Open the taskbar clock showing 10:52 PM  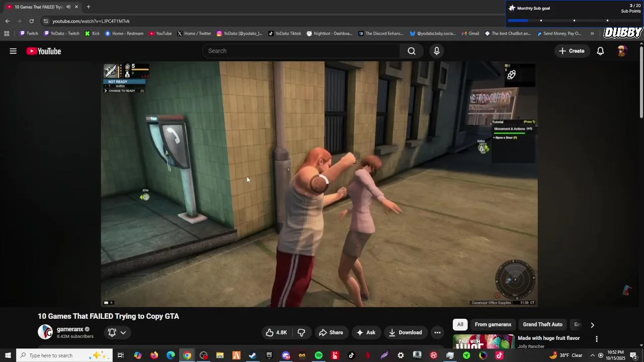(x=615, y=355)
